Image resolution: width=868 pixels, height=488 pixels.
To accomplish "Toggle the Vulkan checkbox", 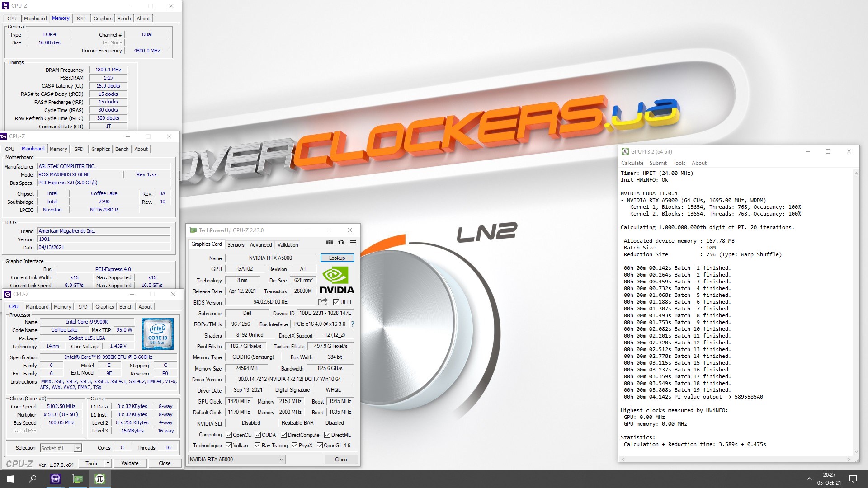I will point(229,446).
